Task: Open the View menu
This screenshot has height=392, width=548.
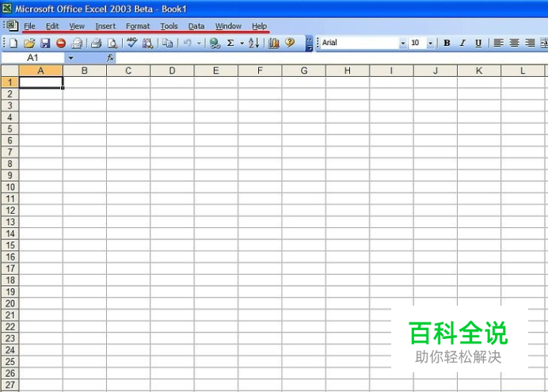Action: 77,26
